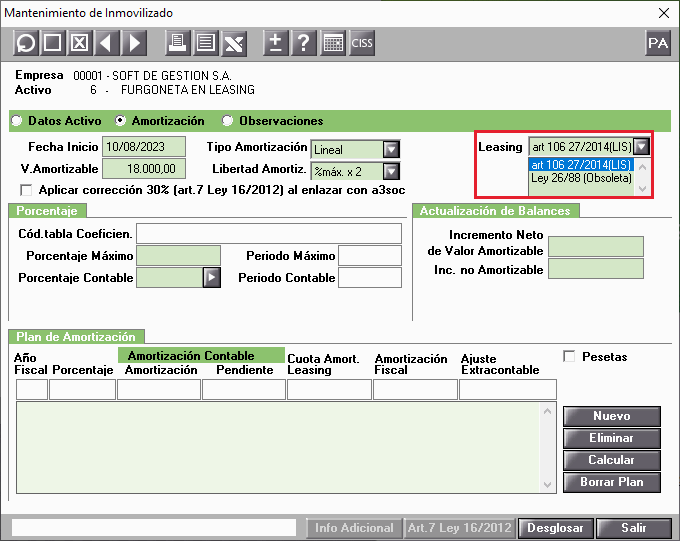Choose Ley 26/88 (Obsoleta) list option

581,178
